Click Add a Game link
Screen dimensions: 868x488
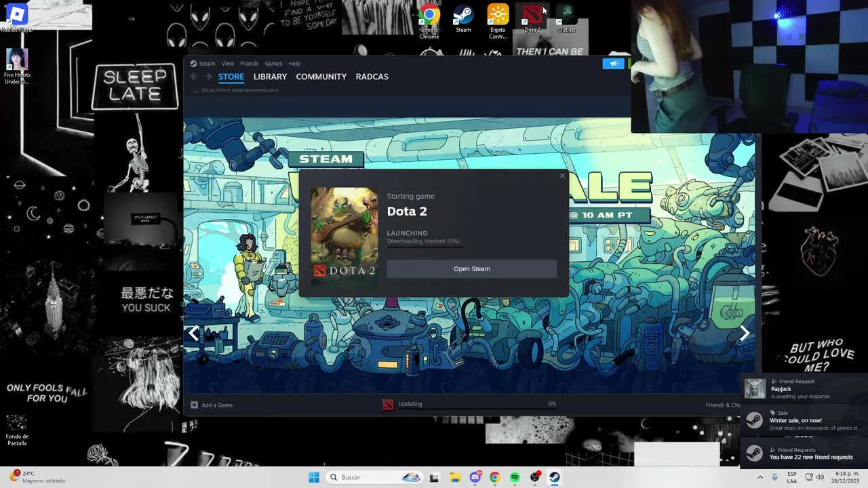[217, 405]
